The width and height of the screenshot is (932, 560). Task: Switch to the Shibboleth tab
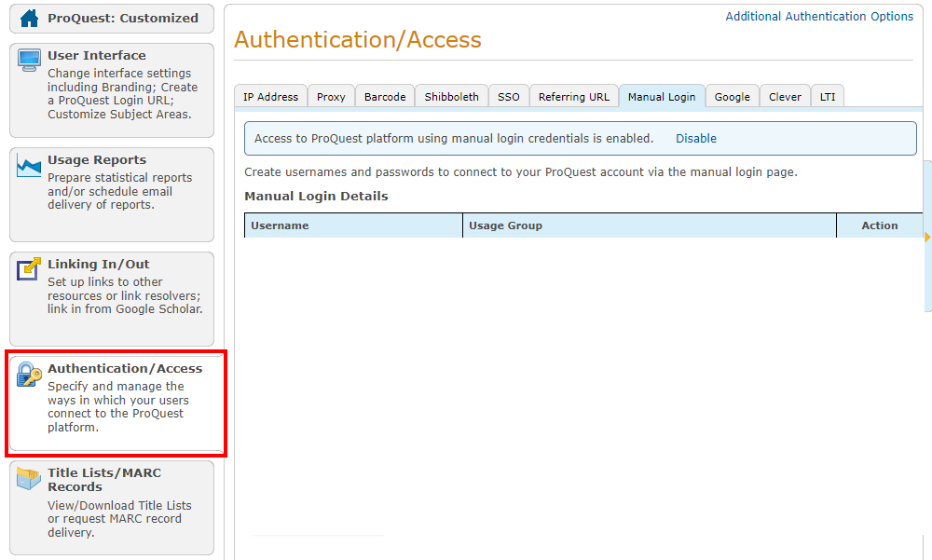point(451,96)
